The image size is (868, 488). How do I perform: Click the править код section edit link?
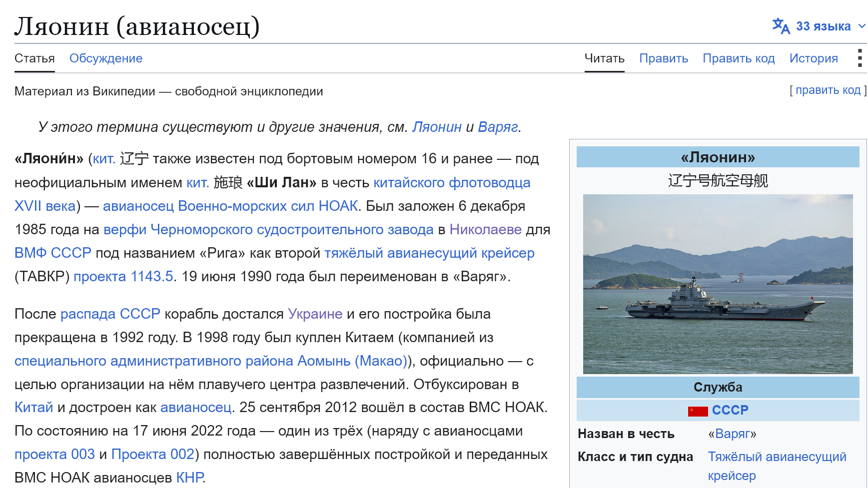click(828, 90)
